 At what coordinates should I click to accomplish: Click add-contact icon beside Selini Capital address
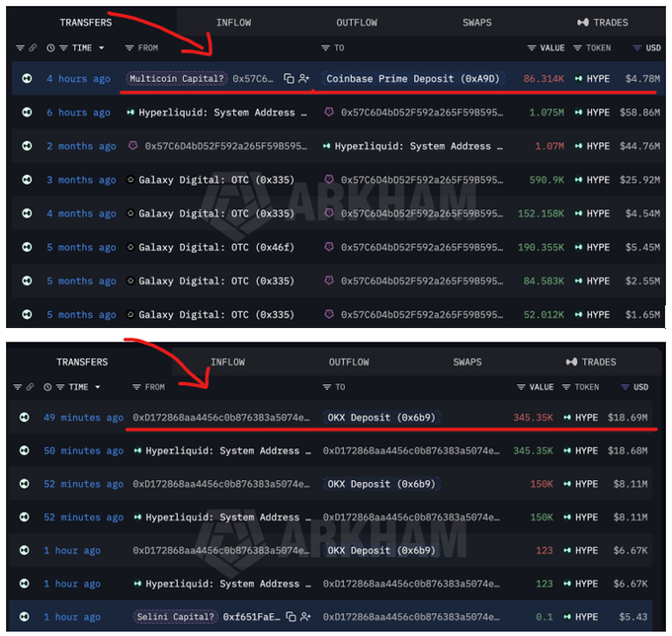coord(305,616)
